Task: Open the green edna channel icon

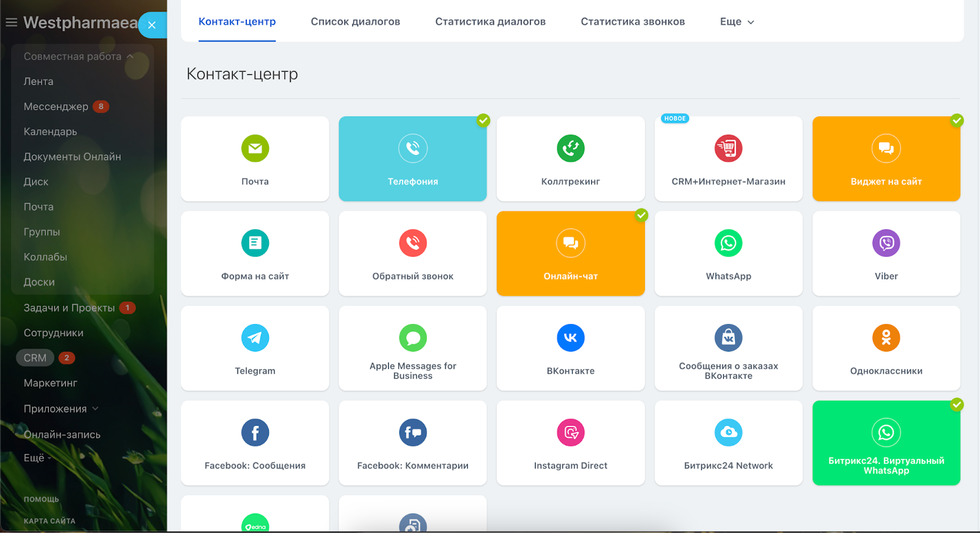Action: (255, 523)
